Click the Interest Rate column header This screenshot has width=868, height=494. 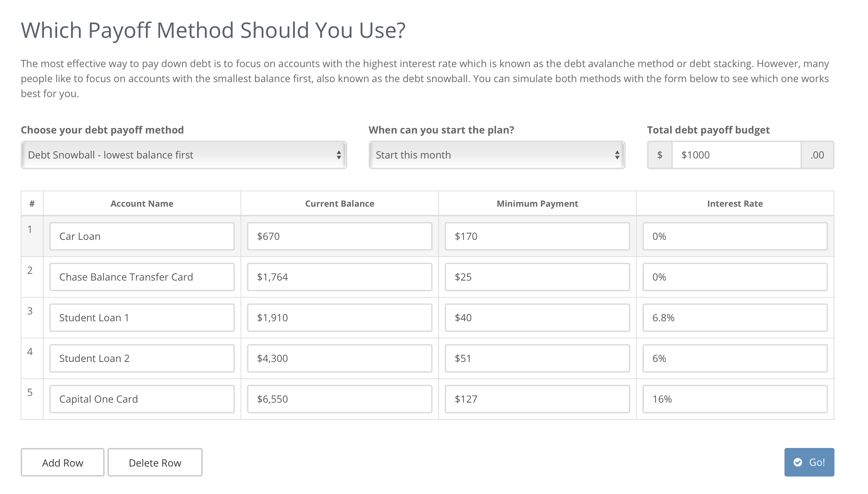[735, 203]
